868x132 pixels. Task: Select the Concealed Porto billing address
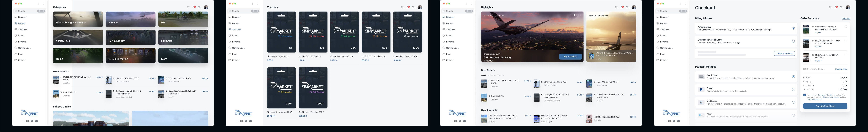click(x=793, y=41)
